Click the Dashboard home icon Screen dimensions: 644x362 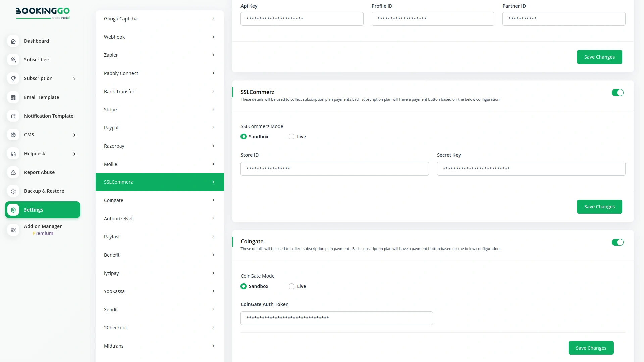(13, 41)
